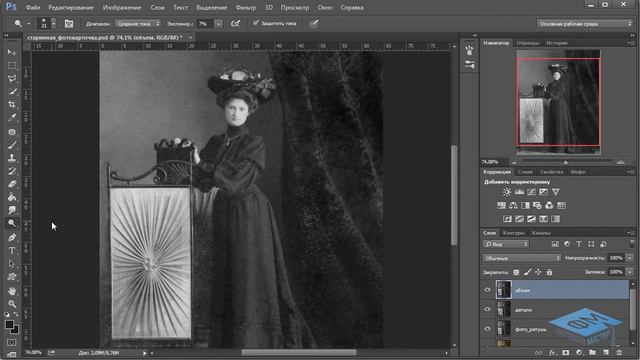Select the Eyedropper tool
The width and height of the screenshot is (640, 360).
12,118
